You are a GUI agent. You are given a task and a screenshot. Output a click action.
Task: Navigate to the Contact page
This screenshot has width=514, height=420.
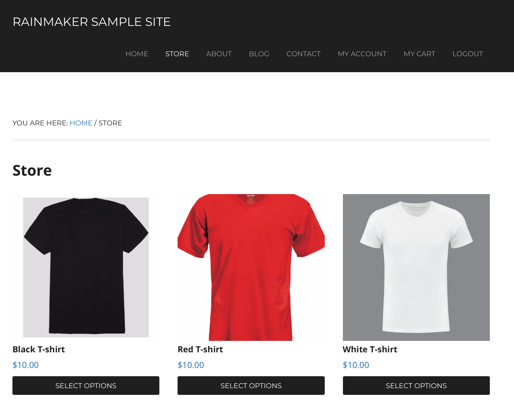tap(303, 54)
